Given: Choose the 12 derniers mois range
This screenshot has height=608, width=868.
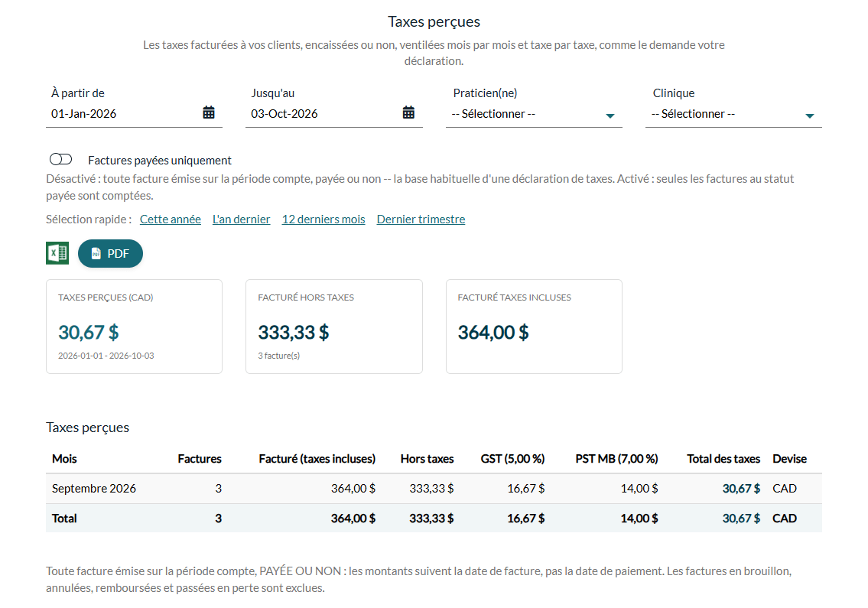Looking at the screenshot, I should pos(323,219).
